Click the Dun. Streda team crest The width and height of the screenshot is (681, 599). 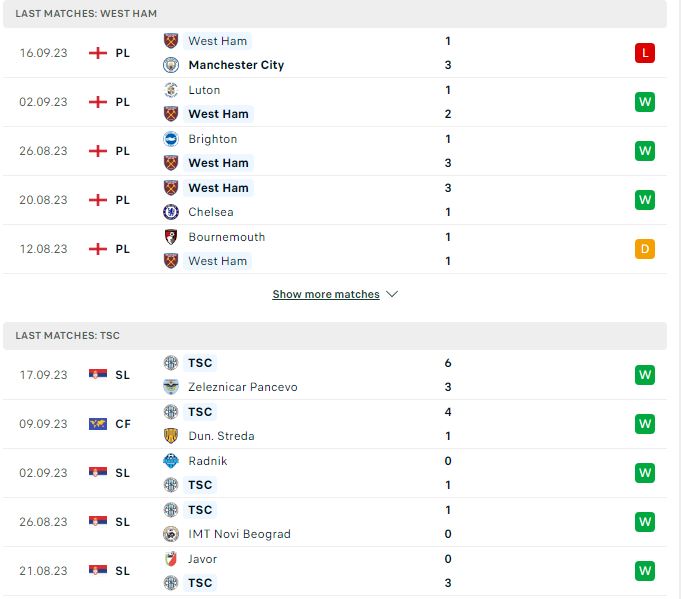[x=171, y=436]
